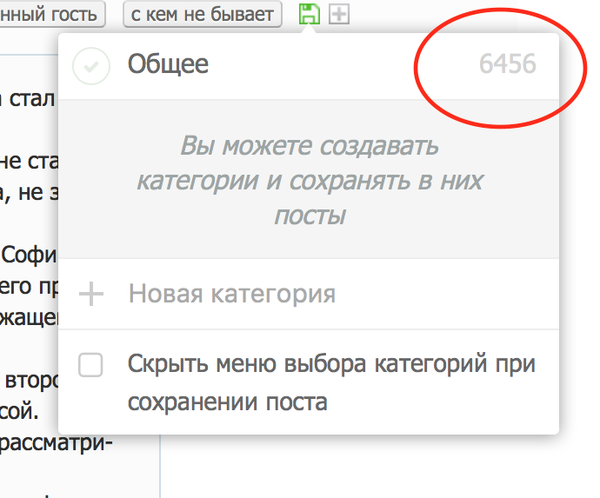
Task: Click the green floppy disk save icon
Action: click(x=309, y=14)
